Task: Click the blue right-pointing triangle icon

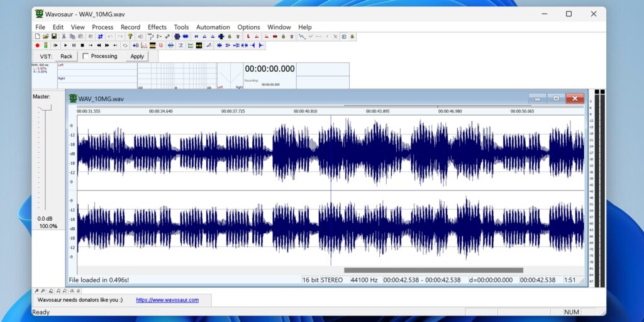Action: [261, 45]
